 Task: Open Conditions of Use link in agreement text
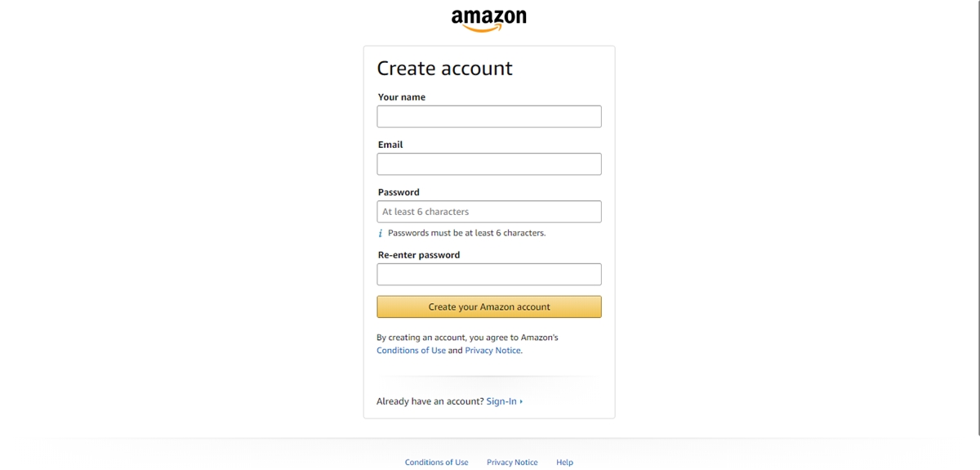411,351
